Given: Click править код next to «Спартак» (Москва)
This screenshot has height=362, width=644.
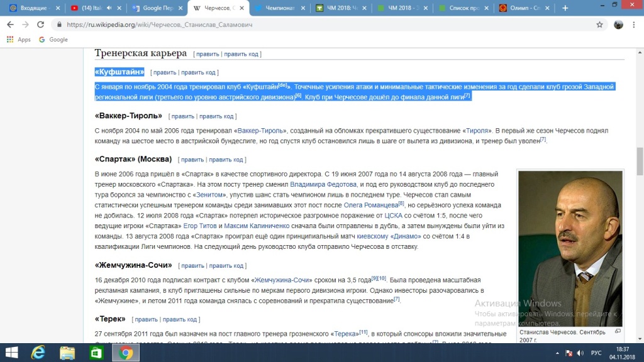Looking at the screenshot, I should (x=226, y=160).
